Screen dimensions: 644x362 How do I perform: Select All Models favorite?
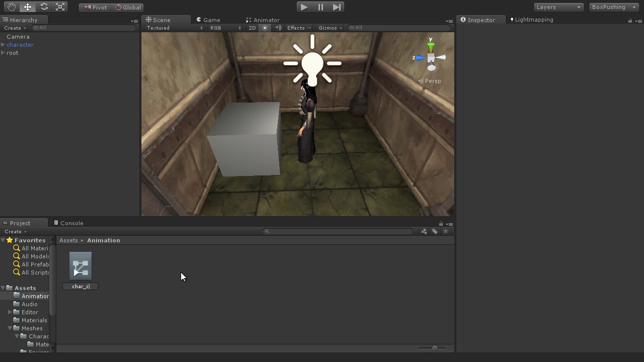[x=31, y=256]
